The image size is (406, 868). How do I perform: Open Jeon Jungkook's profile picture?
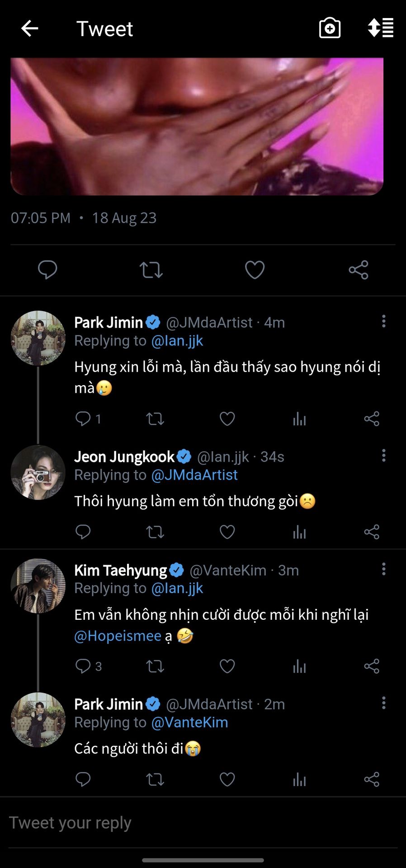tap(38, 472)
